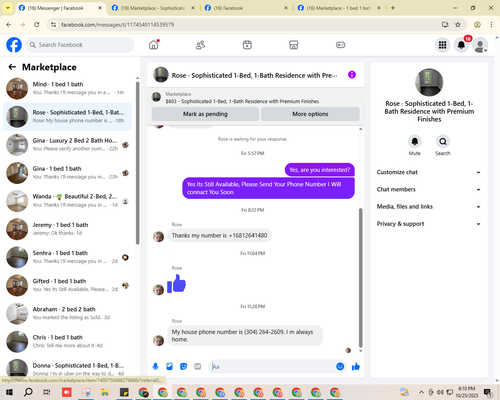Open the Senhra - 1 bed 1 bath conversation
Image resolution: width=500 pixels, height=400 pixels.
pyautogui.click(x=67, y=257)
